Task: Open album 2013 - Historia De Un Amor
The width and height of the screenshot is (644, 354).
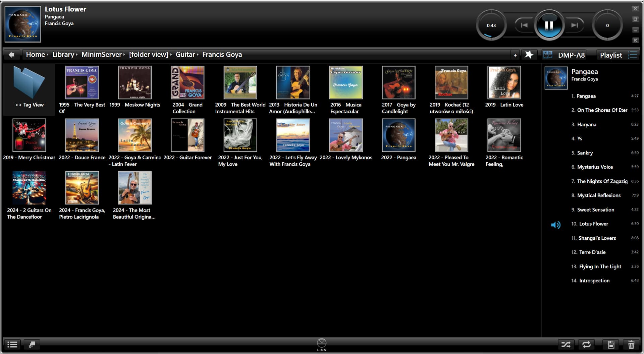Action: (x=293, y=90)
